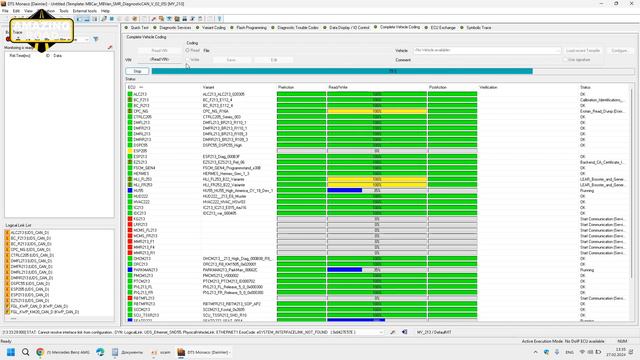The height and width of the screenshot is (360, 640).
Task: Open the Windows Start menu
Action: tap(11, 352)
